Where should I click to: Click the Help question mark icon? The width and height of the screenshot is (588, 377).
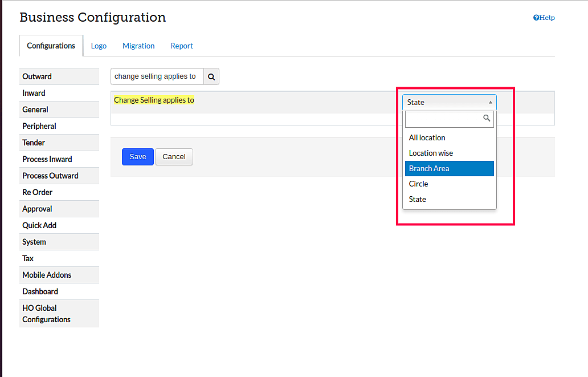(536, 18)
